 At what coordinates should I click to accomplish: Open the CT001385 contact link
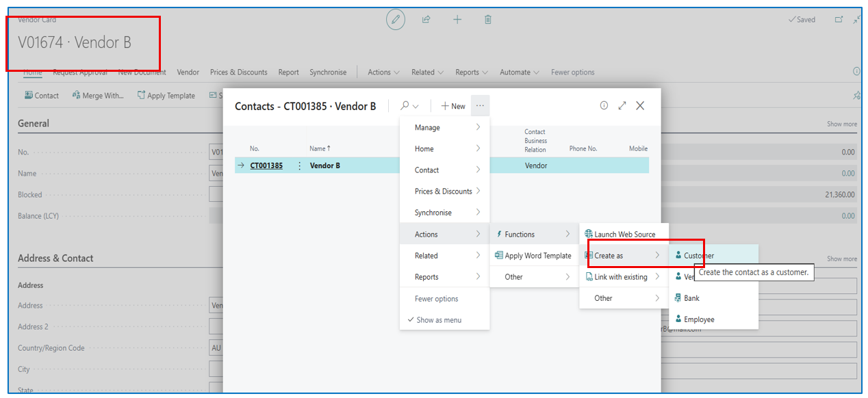(x=266, y=165)
